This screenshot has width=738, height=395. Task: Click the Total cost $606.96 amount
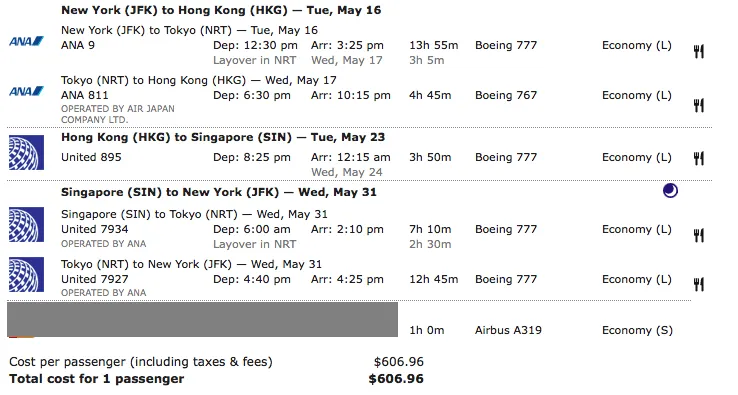click(x=396, y=379)
